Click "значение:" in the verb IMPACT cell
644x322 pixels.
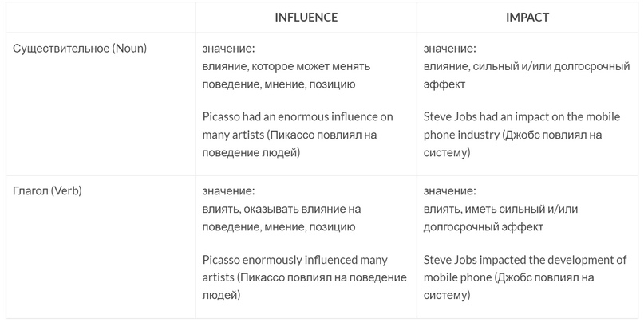[450, 190]
